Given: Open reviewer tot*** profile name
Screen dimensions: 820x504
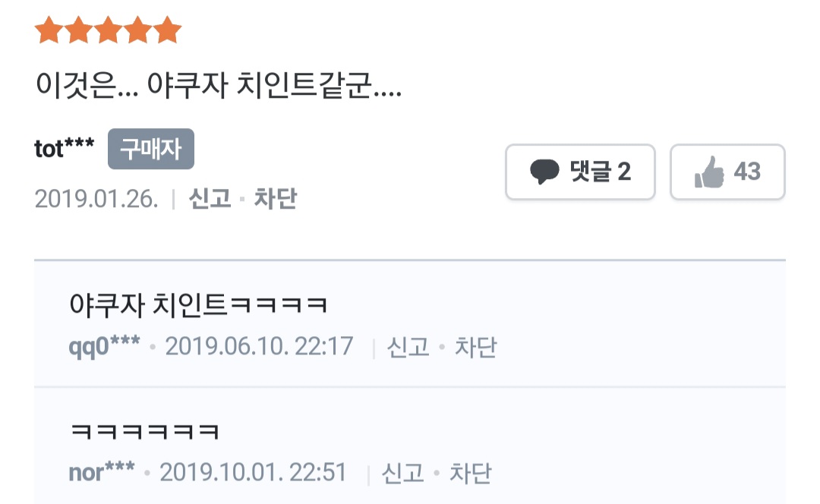Looking at the screenshot, I should pos(65,149).
